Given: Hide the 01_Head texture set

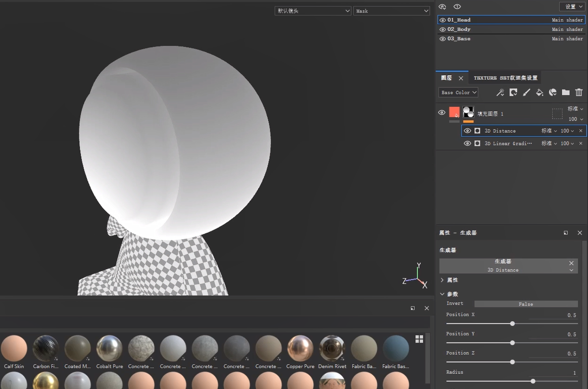Looking at the screenshot, I should (x=443, y=20).
